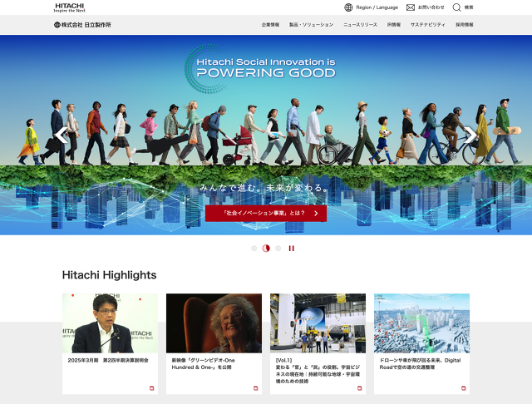Open the ニュースリリース menu item

click(x=360, y=25)
